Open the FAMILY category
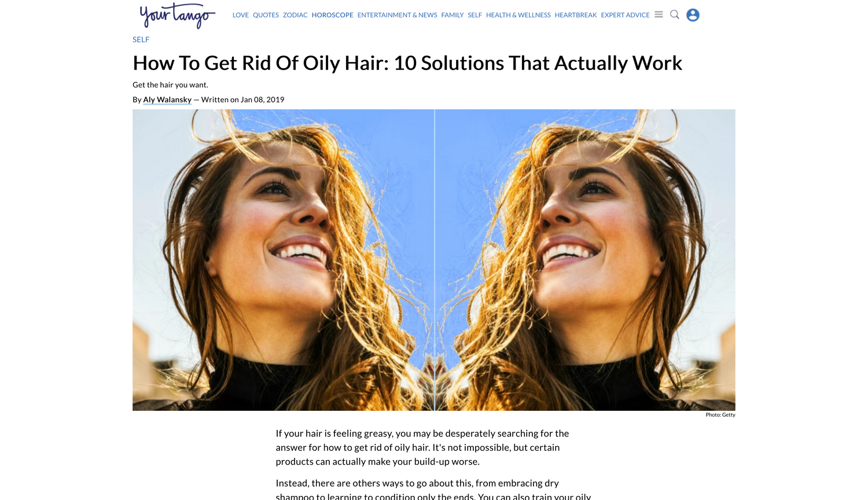This screenshot has width=868, height=500. 453,15
